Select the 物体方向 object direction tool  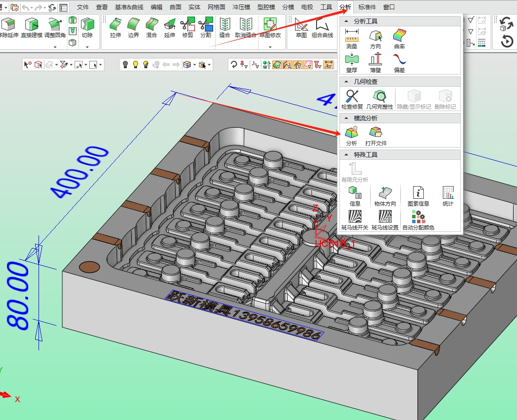click(x=385, y=196)
